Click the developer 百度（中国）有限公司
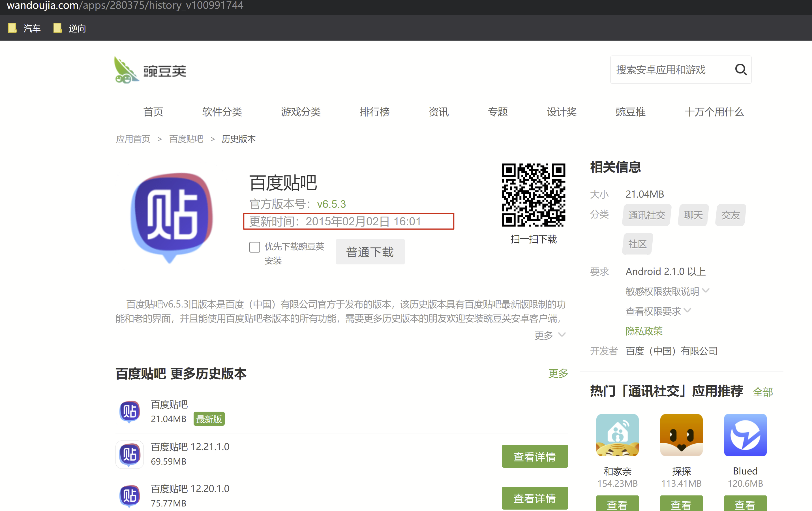 pyautogui.click(x=671, y=351)
